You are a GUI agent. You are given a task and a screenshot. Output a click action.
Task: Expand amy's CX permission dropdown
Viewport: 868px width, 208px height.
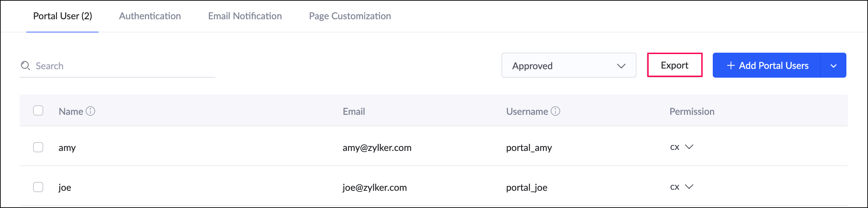tap(689, 147)
